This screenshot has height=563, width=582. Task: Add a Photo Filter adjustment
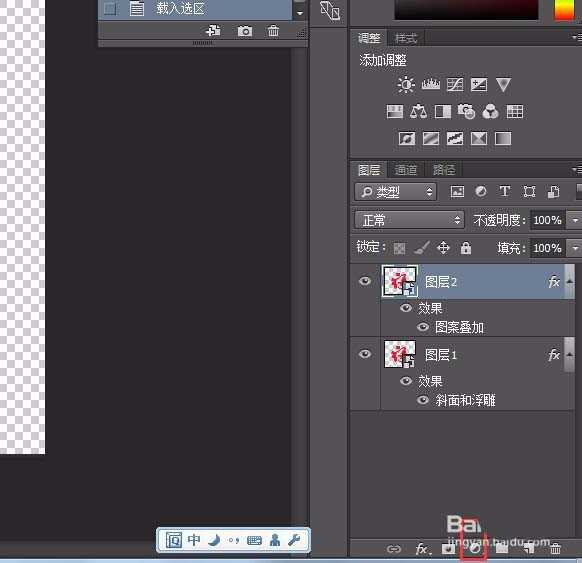(466, 111)
